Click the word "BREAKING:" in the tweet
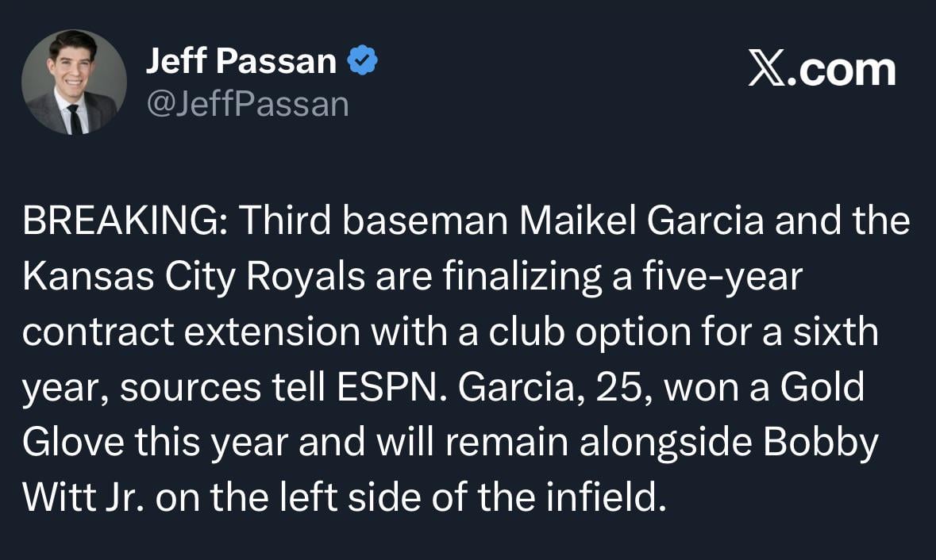This screenshot has width=936, height=560. (x=124, y=222)
